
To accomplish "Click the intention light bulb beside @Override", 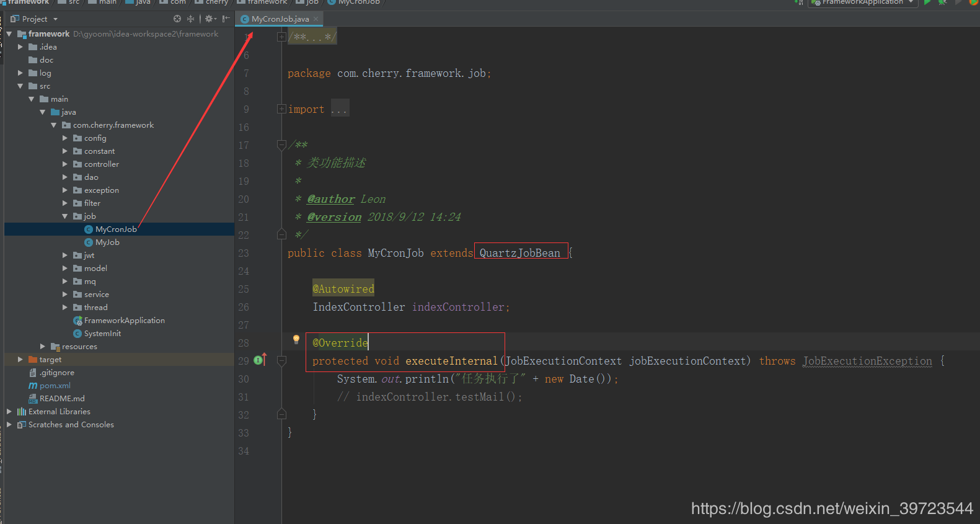I will 296,339.
